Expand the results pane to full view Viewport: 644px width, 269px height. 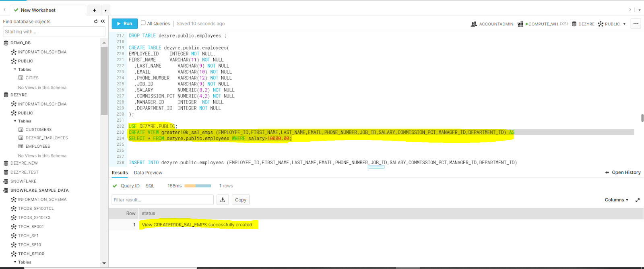click(638, 200)
